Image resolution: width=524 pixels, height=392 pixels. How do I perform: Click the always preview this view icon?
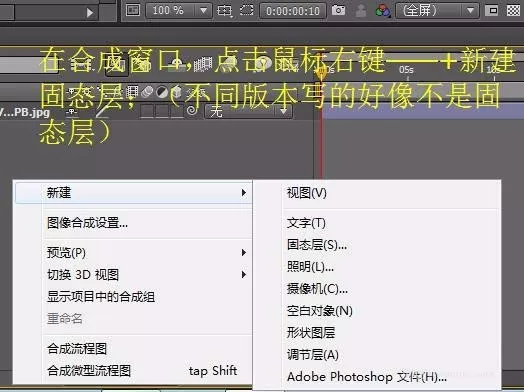pyautogui.click(x=133, y=10)
